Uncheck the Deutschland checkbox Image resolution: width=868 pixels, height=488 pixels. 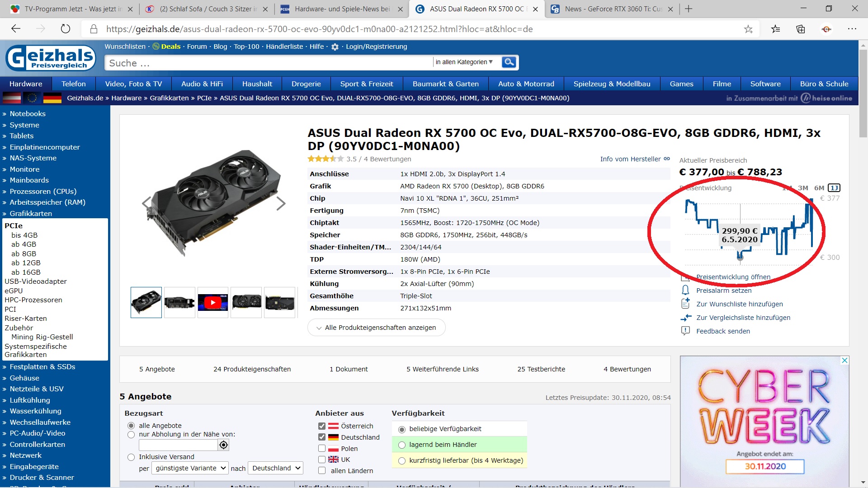click(322, 437)
